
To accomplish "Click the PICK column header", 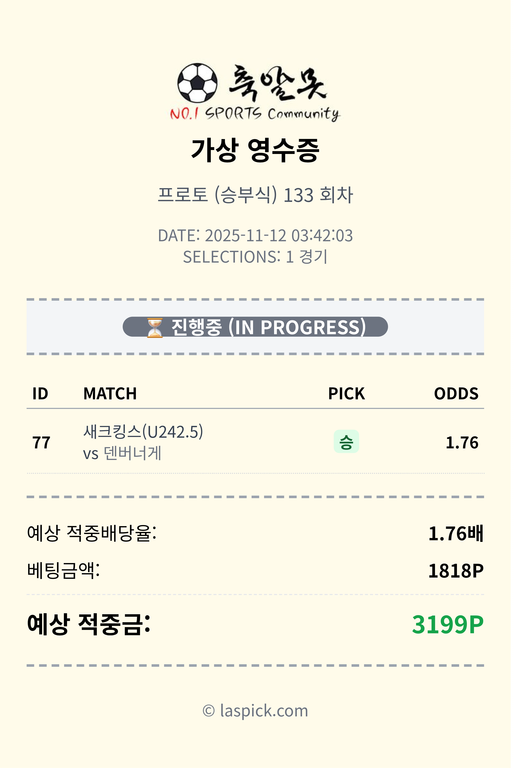I will point(346,394).
